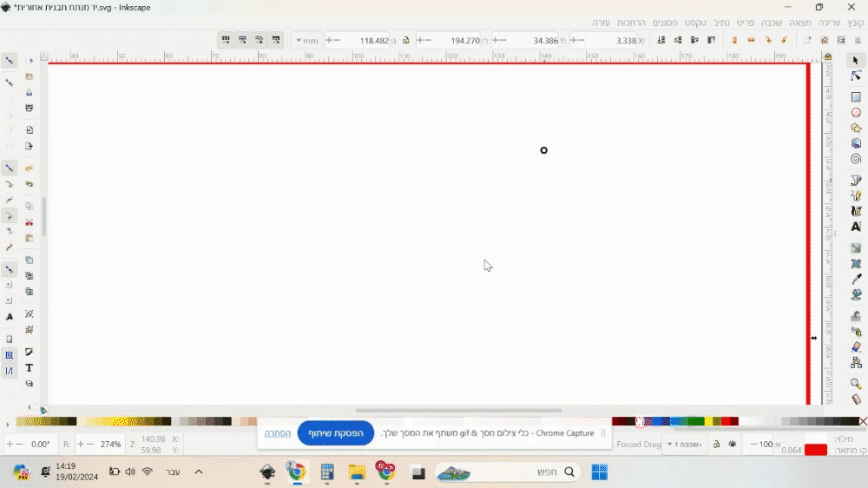868x488 pixels.
Task: Click the Redo icon in command bar
Action: click(30, 184)
